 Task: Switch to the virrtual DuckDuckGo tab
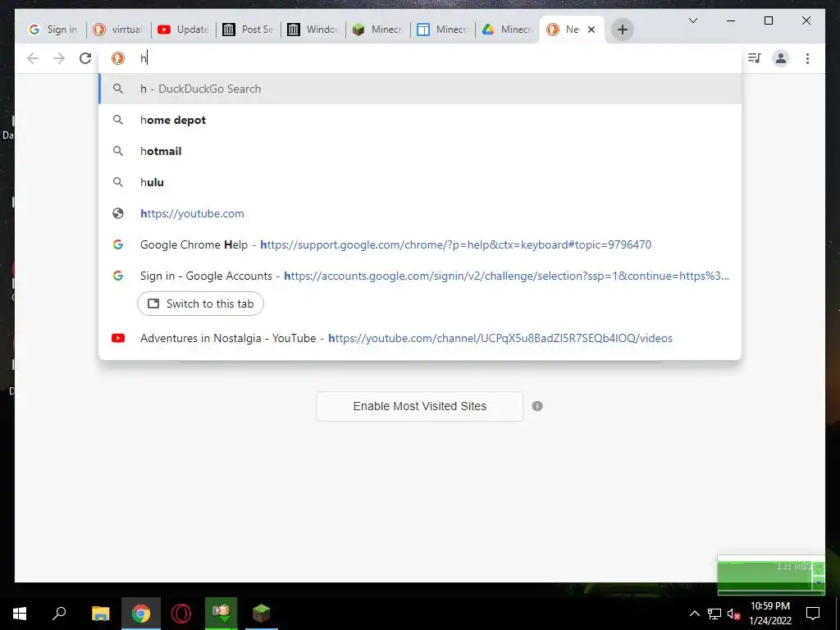[x=119, y=30]
